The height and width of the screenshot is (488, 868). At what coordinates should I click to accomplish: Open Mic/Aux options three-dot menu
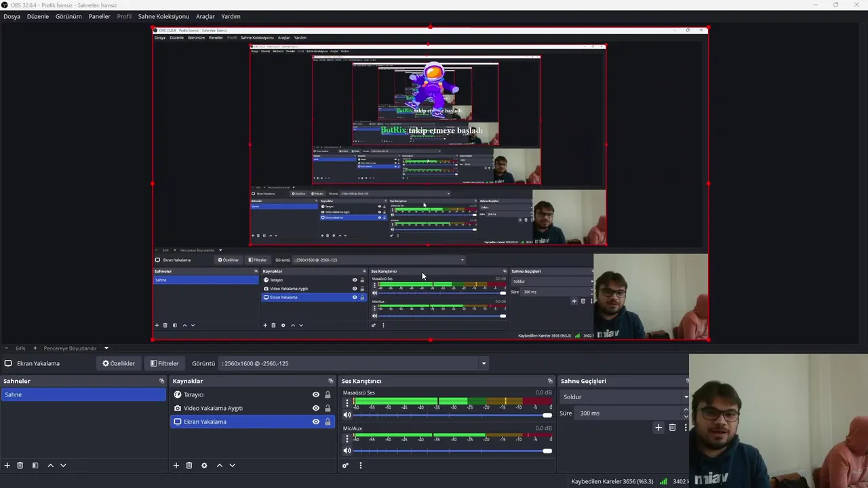tap(347, 439)
